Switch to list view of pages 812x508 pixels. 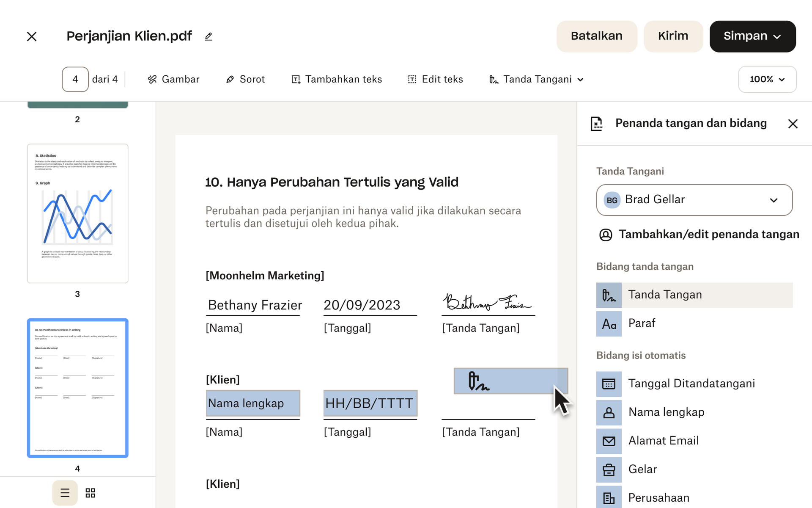point(65,493)
